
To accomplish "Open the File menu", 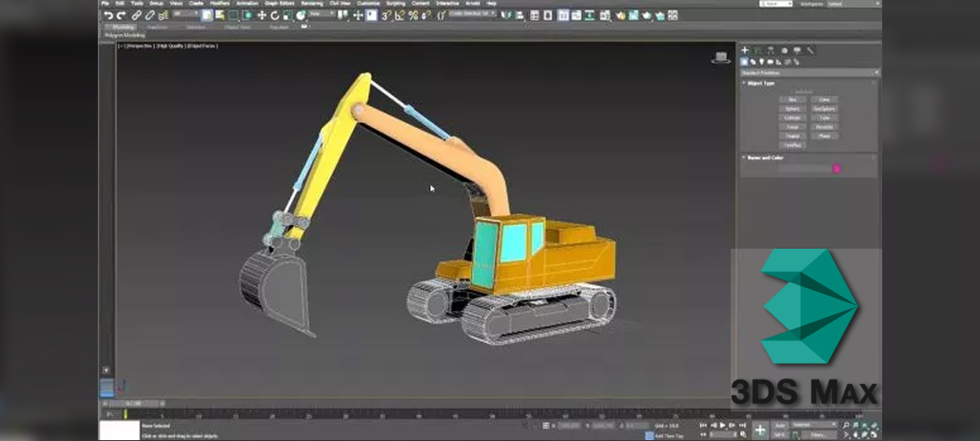I will [106, 3].
